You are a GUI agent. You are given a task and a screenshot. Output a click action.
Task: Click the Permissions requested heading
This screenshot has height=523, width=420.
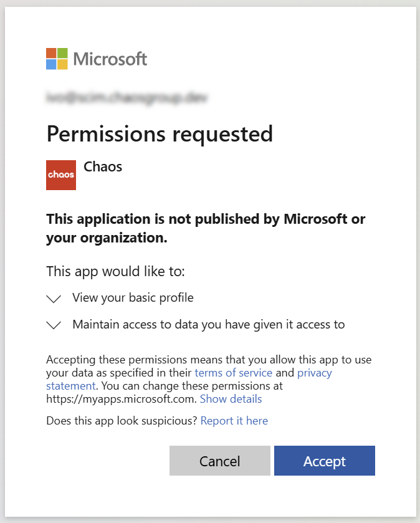(x=160, y=134)
